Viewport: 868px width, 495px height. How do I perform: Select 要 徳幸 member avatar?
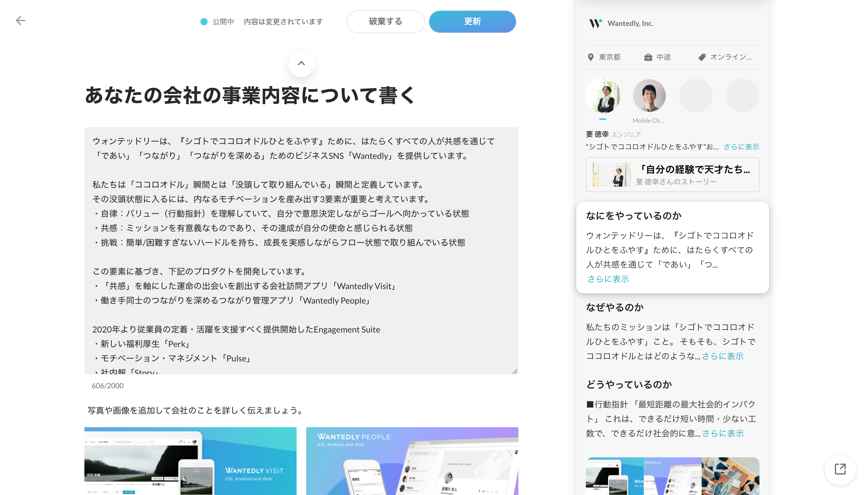pos(603,96)
